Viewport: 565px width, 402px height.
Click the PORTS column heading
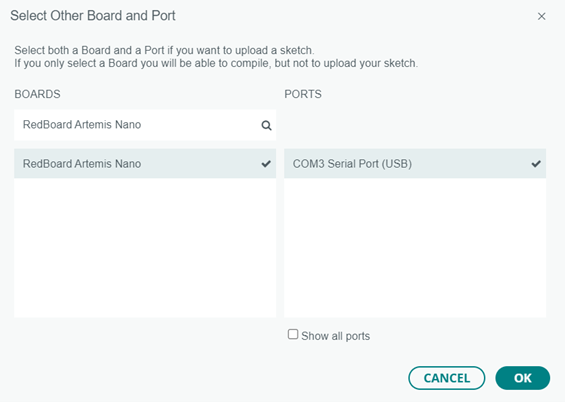(x=303, y=94)
